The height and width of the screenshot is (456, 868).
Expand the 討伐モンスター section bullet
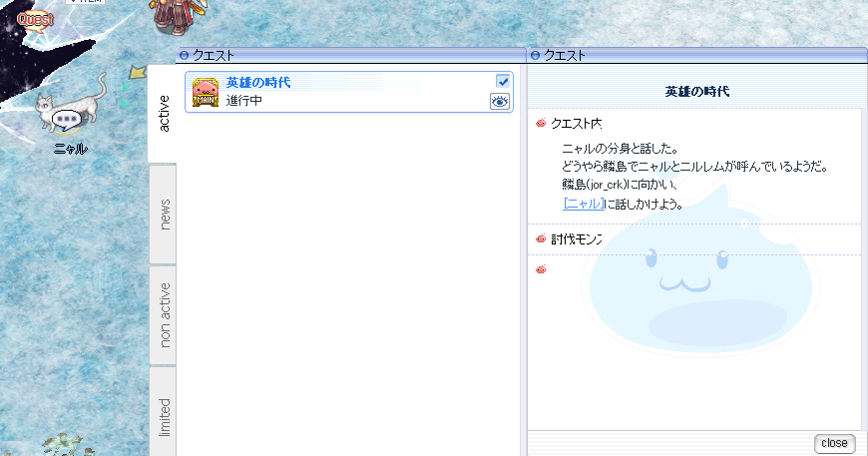click(541, 239)
